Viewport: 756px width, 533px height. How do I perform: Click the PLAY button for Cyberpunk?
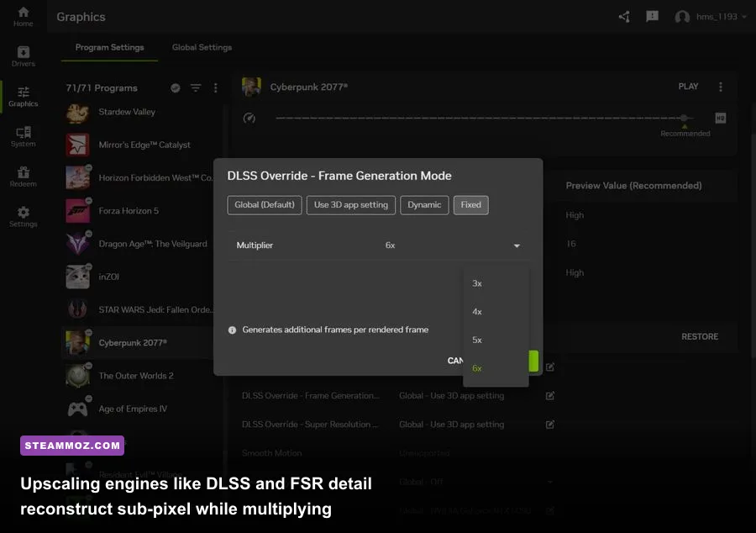click(688, 87)
